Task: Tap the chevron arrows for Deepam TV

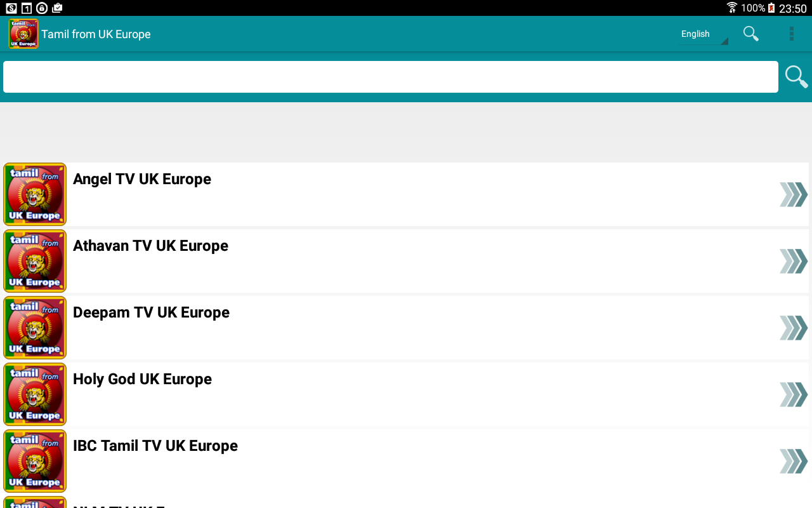Action: point(793,328)
